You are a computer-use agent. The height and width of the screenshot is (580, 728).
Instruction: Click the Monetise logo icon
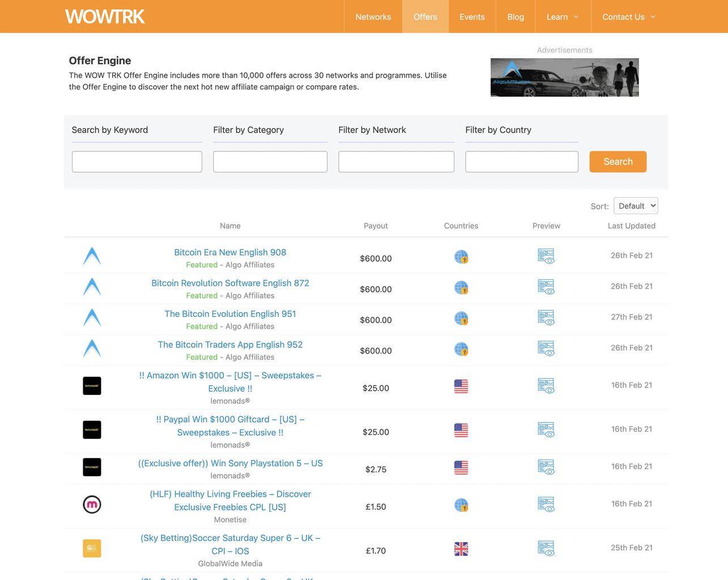[92, 504]
